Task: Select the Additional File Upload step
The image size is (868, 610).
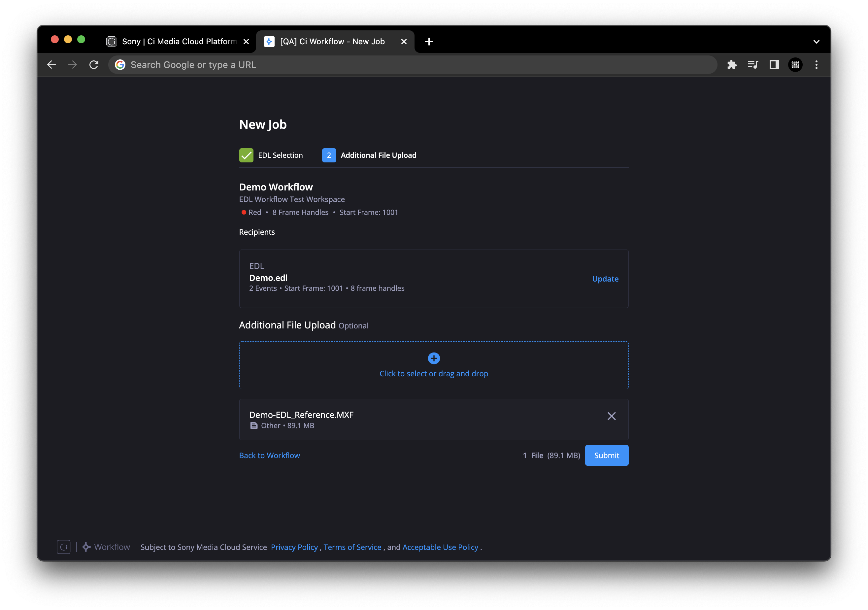Action: click(x=369, y=155)
